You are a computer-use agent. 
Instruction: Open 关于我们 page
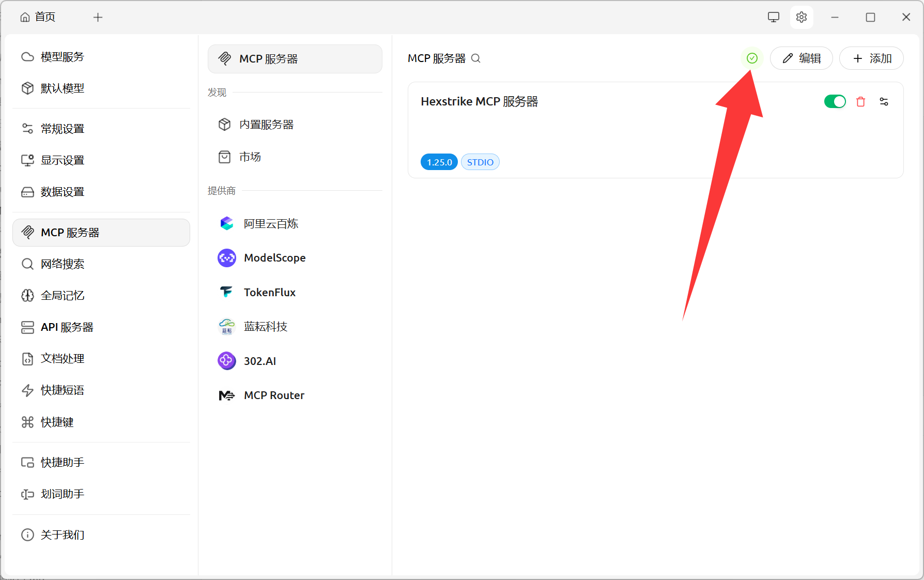62,535
